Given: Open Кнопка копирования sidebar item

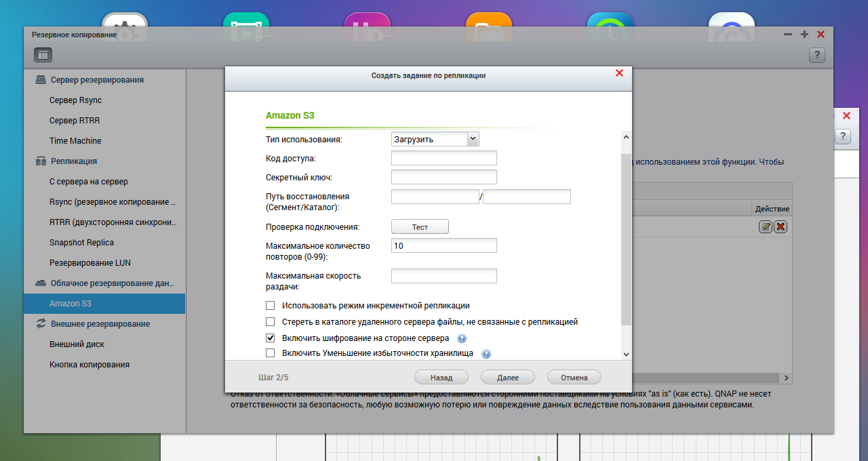Looking at the screenshot, I should click(x=104, y=364).
